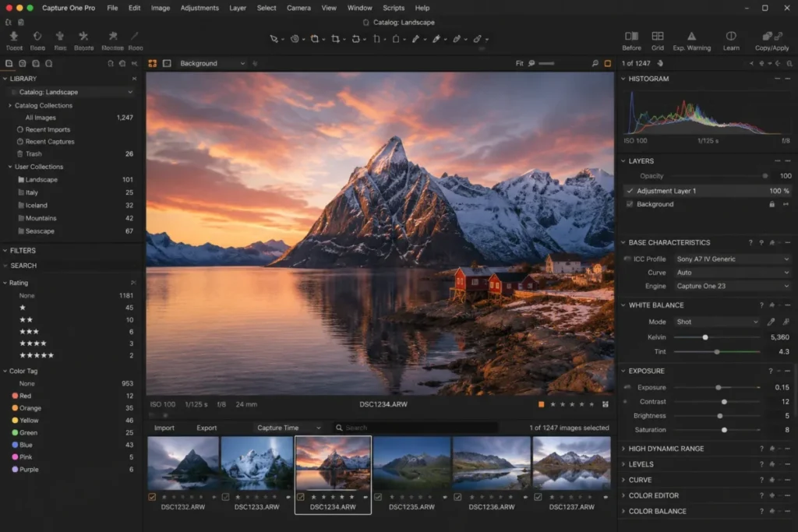798x532 pixels.
Task: Open help for Curve panel
Action: tap(761, 480)
